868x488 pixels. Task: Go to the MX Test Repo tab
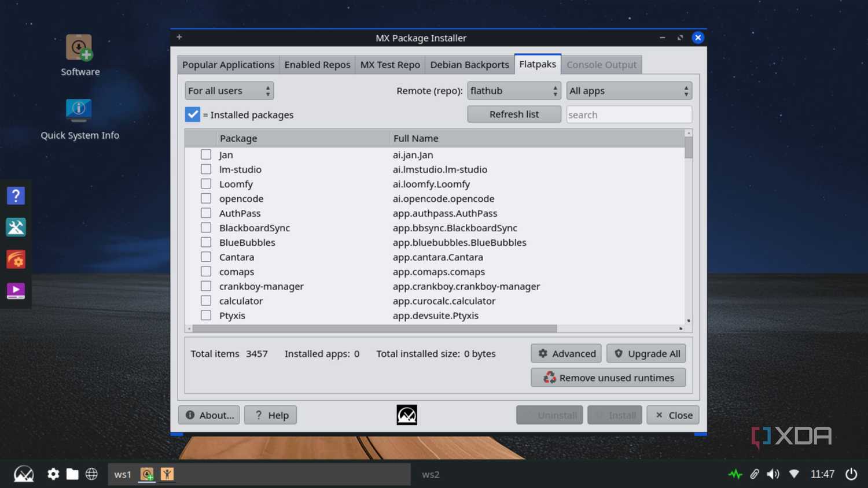click(390, 65)
